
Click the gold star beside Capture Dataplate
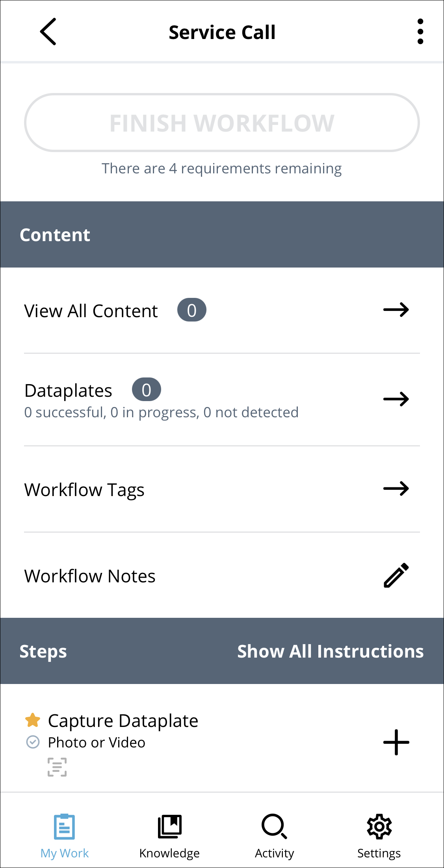tap(33, 720)
